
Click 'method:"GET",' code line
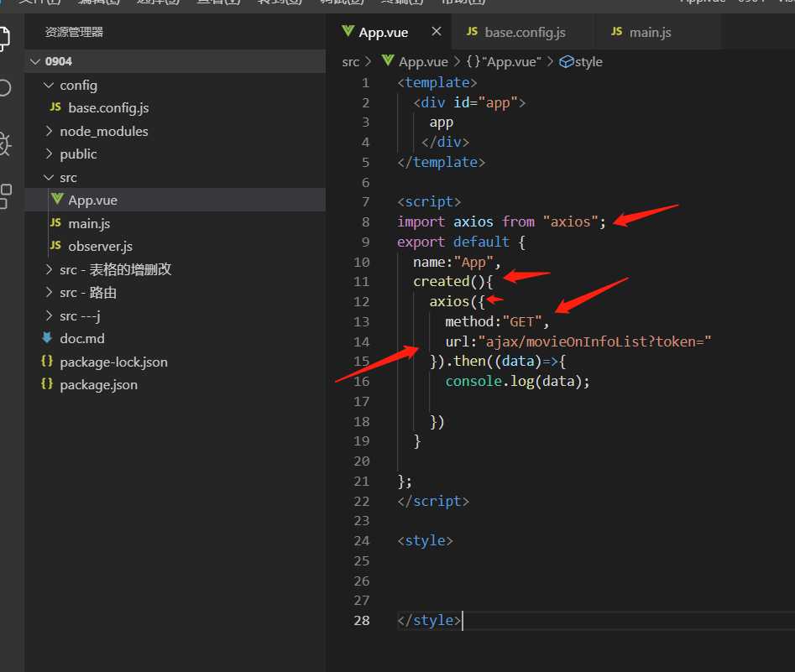click(x=497, y=321)
